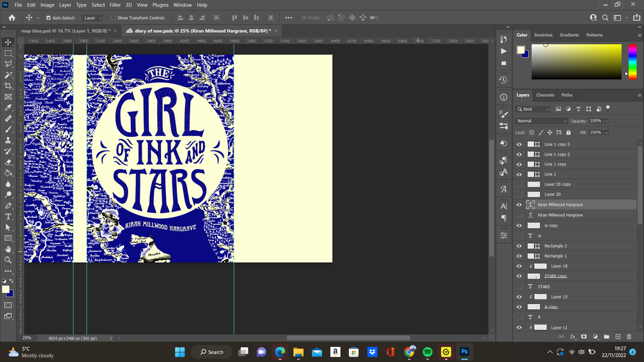Image resolution: width=644 pixels, height=362 pixels.
Task: Switch to map blue.psd document tab
Action: pyautogui.click(x=66, y=31)
